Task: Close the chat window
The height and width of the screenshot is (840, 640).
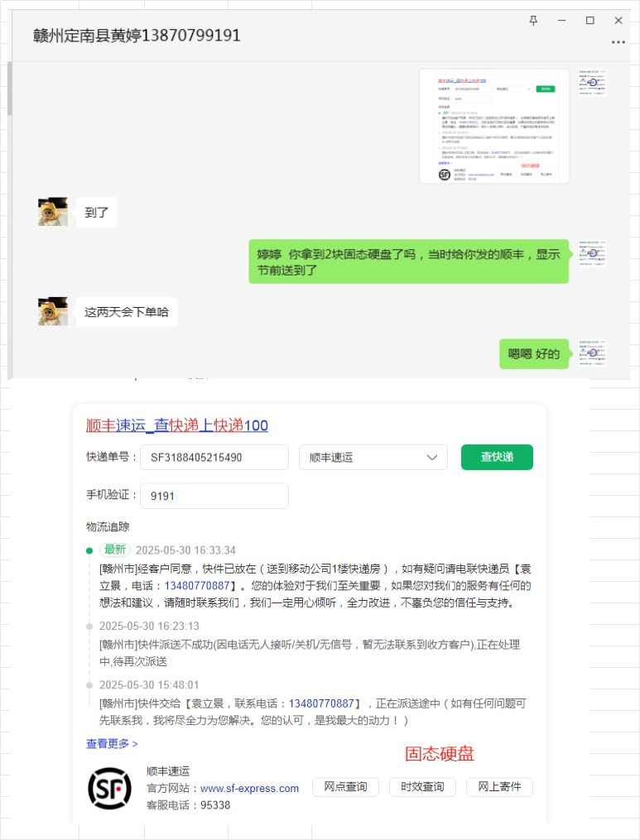Action: [x=618, y=21]
